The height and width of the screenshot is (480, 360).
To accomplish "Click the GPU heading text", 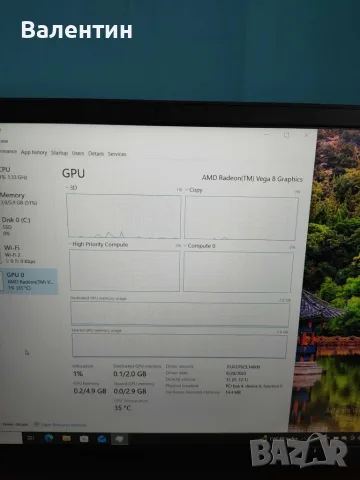I will point(73,173).
